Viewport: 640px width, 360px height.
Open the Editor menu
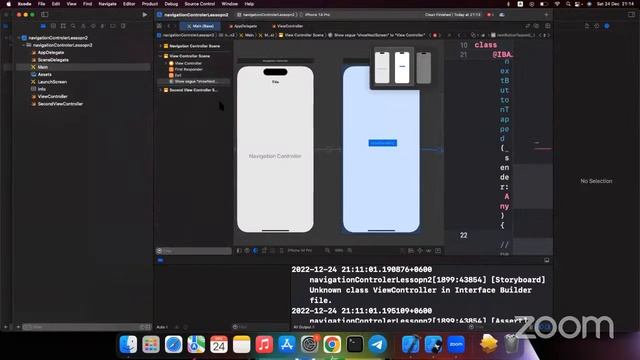(129, 4)
